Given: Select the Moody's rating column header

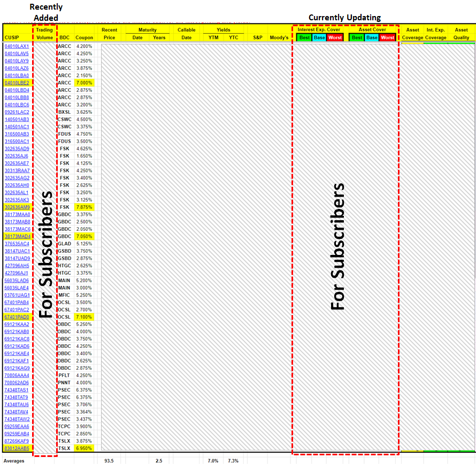Looking at the screenshot, I should tap(279, 37).
